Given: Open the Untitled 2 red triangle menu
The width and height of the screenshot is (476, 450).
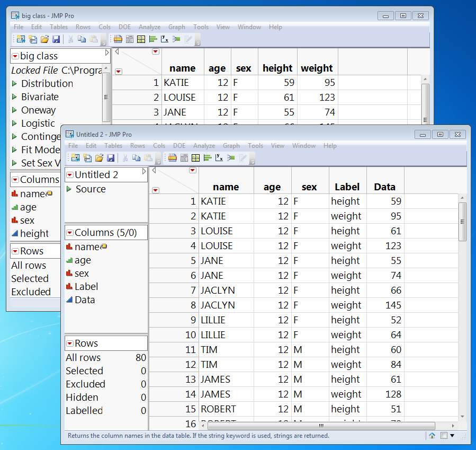Looking at the screenshot, I should pos(69,175).
